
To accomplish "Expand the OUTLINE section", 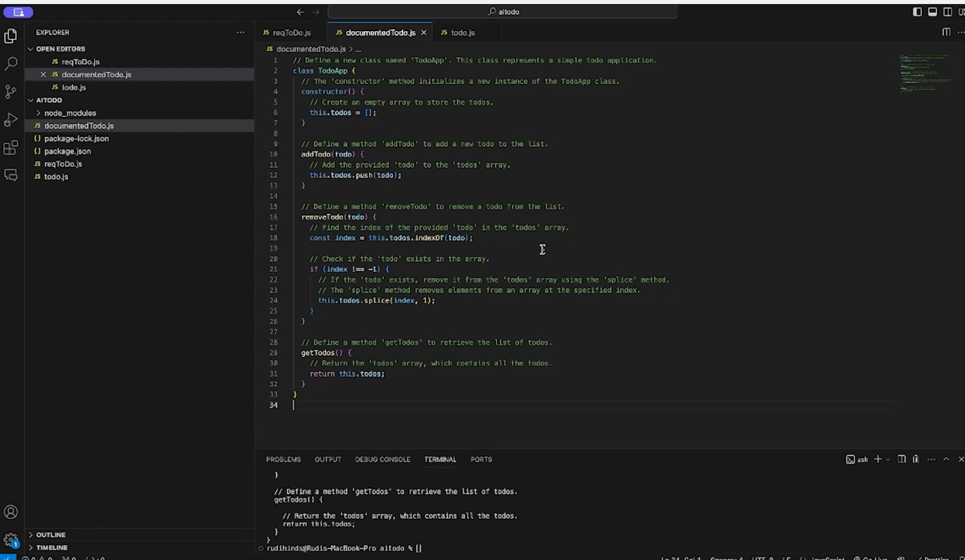I will pos(51,535).
